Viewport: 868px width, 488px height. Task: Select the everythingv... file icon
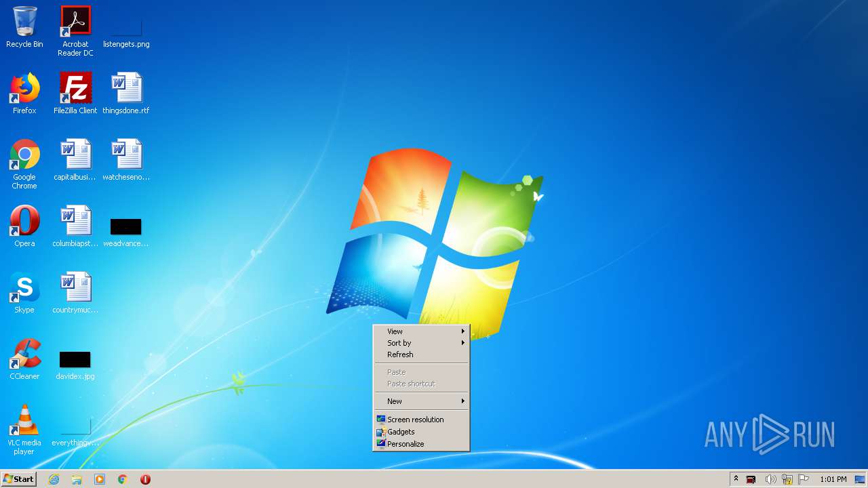coord(75,431)
